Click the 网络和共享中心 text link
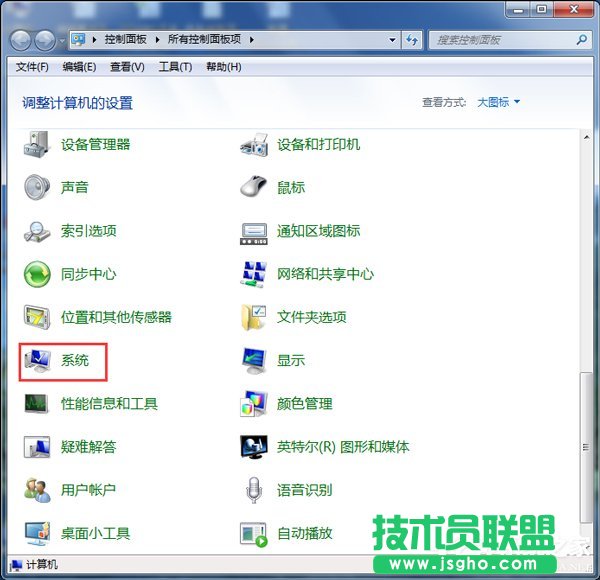Image resolution: width=600 pixels, height=580 pixels. pyautogui.click(x=325, y=274)
